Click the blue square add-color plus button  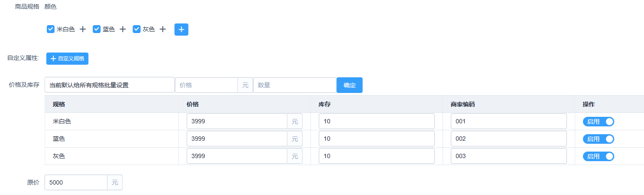point(181,30)
